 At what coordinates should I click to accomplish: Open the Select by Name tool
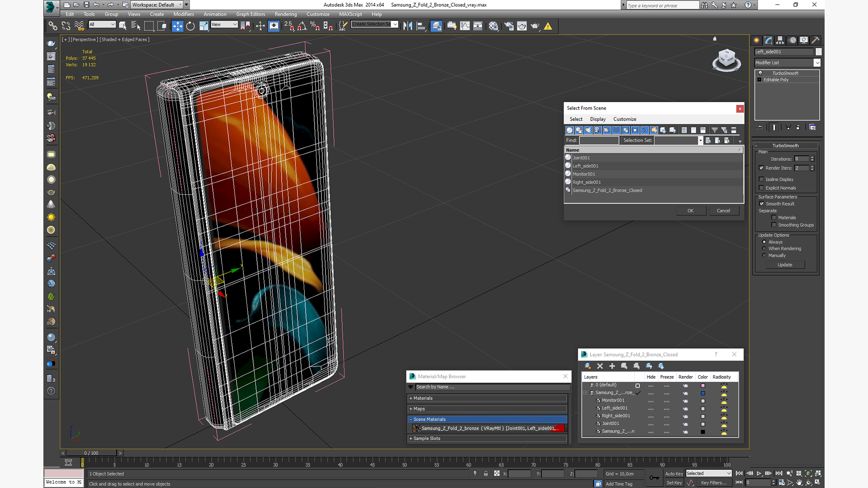pos(135,26)
